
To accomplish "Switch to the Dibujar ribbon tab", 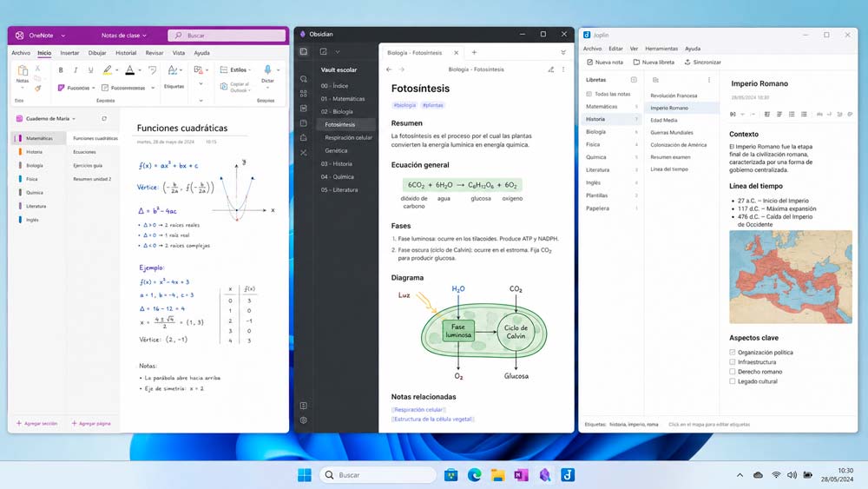I will [x=97, y=53].
